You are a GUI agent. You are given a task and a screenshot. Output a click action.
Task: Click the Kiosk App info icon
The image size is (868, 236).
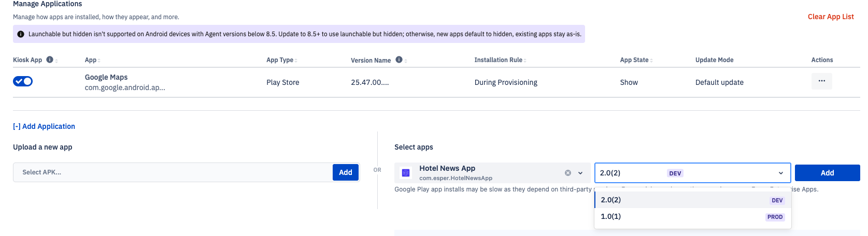coord(50,60)
